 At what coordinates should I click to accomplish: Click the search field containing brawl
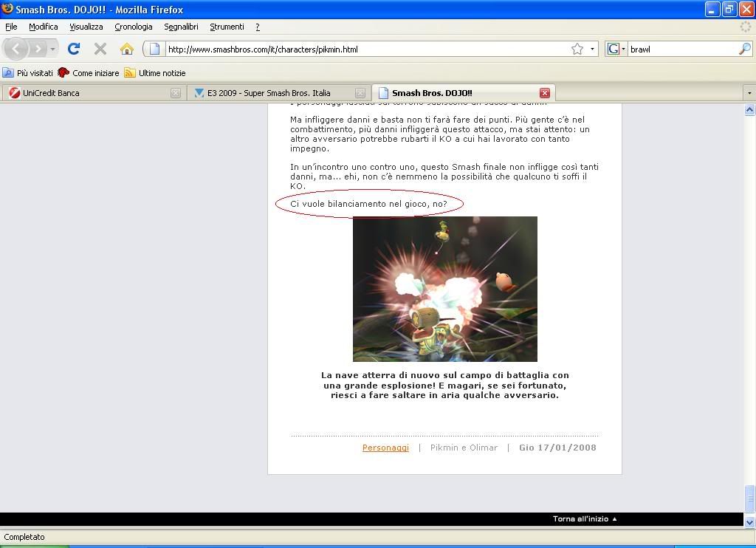(683, 49)
